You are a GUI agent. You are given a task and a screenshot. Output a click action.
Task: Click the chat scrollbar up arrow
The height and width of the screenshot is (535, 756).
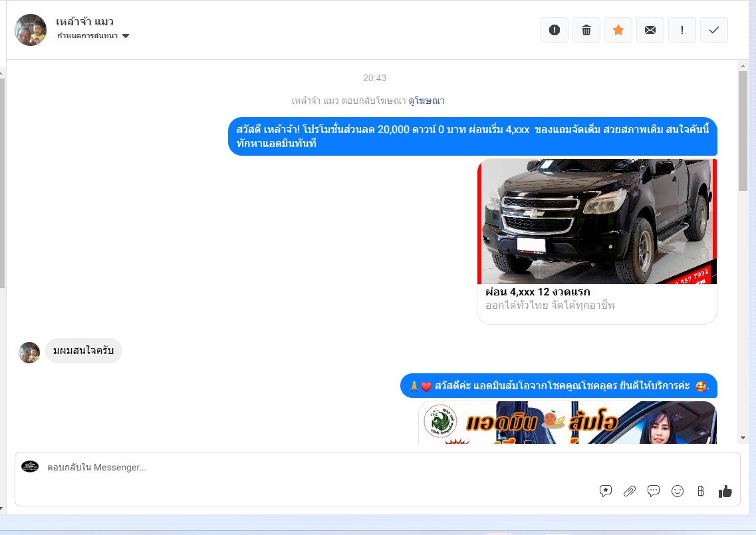[743, 66]
